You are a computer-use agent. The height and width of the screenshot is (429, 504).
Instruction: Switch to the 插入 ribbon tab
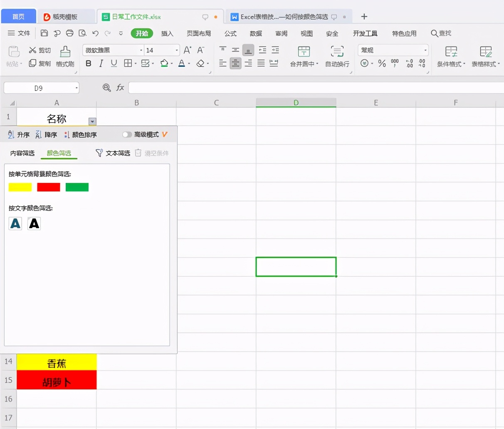[167, 33]
